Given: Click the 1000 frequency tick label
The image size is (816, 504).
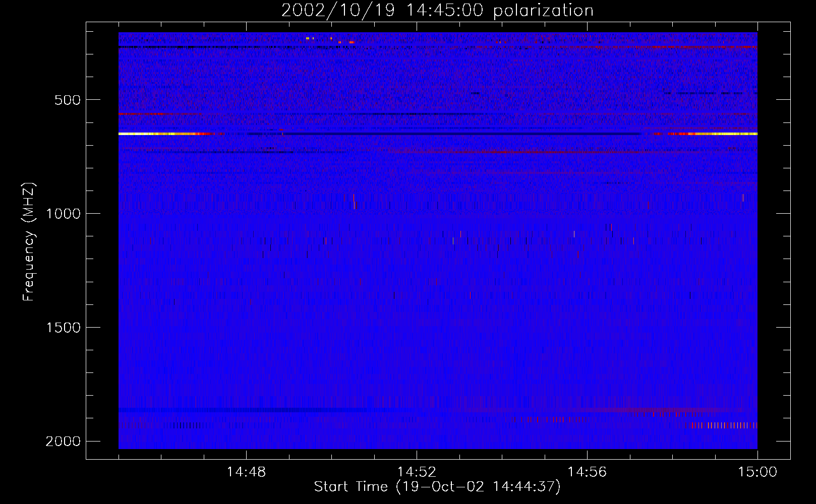Looking at the screenshot, I should click(x=63, y=214).
